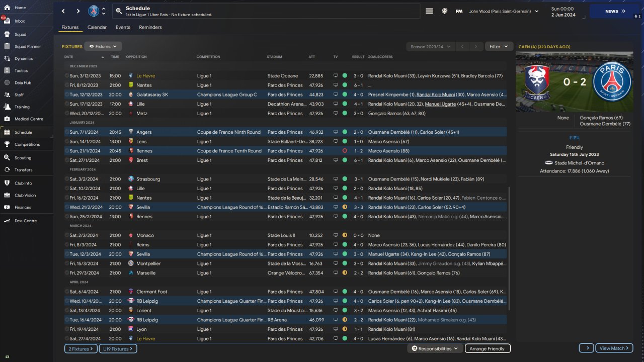Open the Responsibilities dropdown

pyautogui.click(x=435, y=348)
